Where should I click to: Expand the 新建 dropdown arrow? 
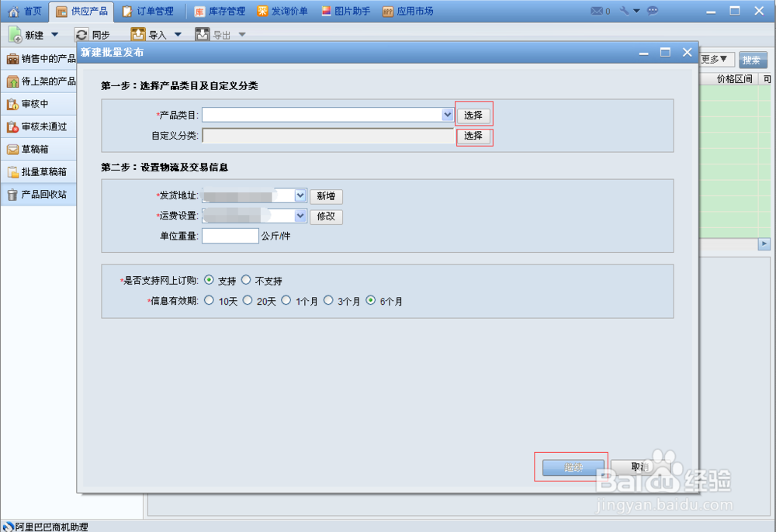[x=55, y=35]
